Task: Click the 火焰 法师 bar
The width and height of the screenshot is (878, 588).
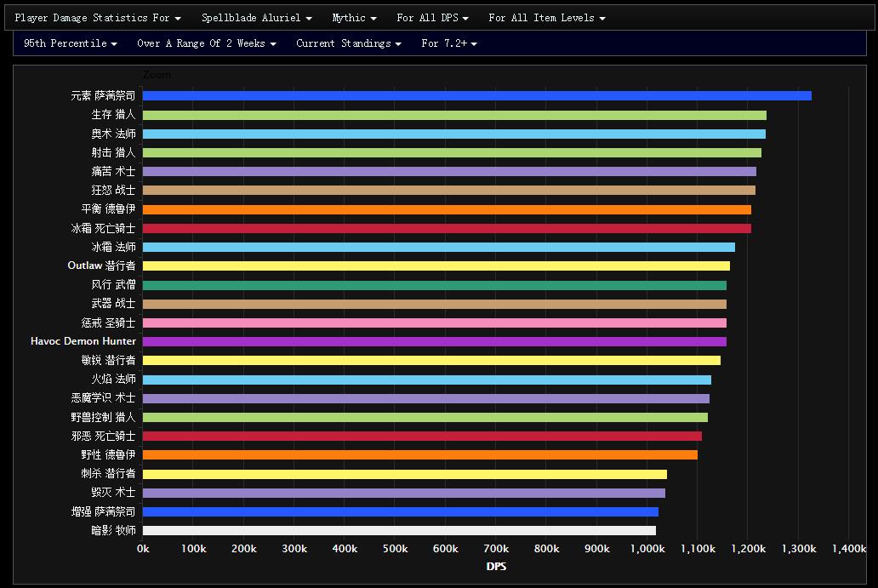Action: tap(427, 380)
